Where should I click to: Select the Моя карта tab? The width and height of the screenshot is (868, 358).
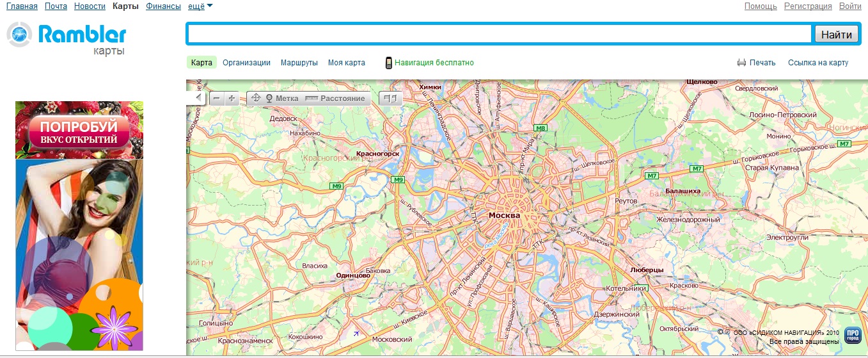(x=346, y=63)
